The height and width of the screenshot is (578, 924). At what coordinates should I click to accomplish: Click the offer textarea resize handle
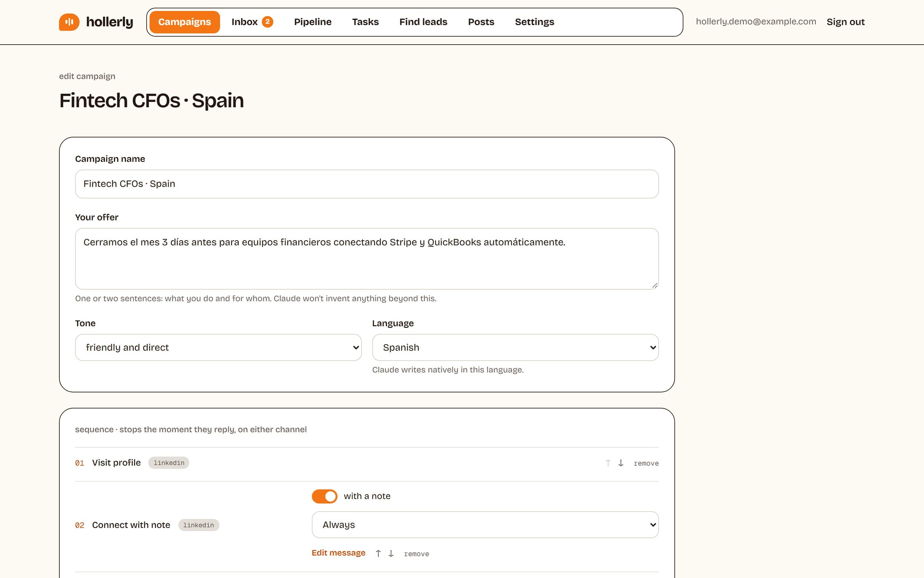(654, 285)
